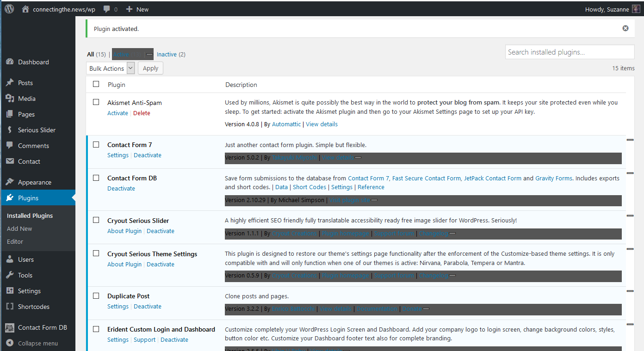Open the Users icon in the sidebar

coord(10,259)
